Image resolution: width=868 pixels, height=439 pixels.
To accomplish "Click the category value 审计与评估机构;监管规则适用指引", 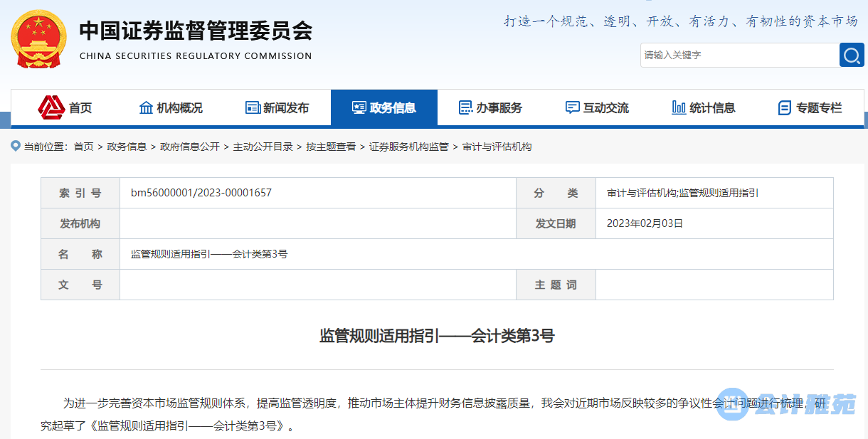I will point(683,193).
